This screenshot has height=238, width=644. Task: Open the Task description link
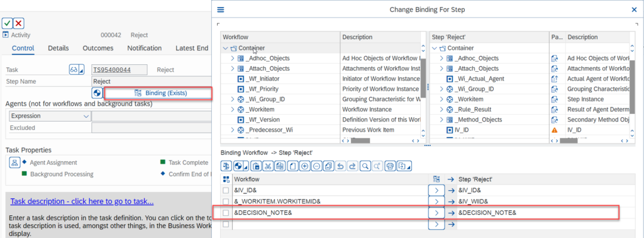(82, 201)
